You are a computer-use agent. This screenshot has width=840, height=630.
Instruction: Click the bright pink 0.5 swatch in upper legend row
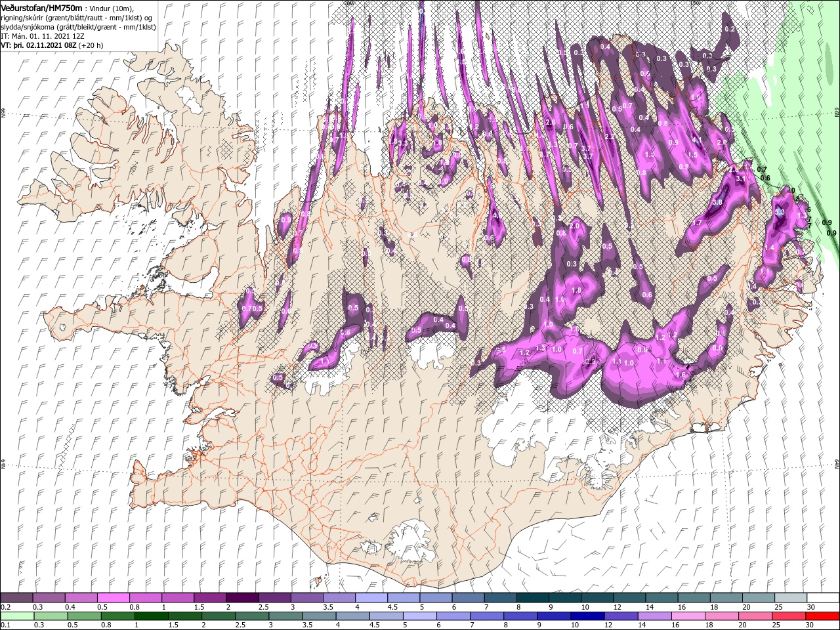click(113, 598)
